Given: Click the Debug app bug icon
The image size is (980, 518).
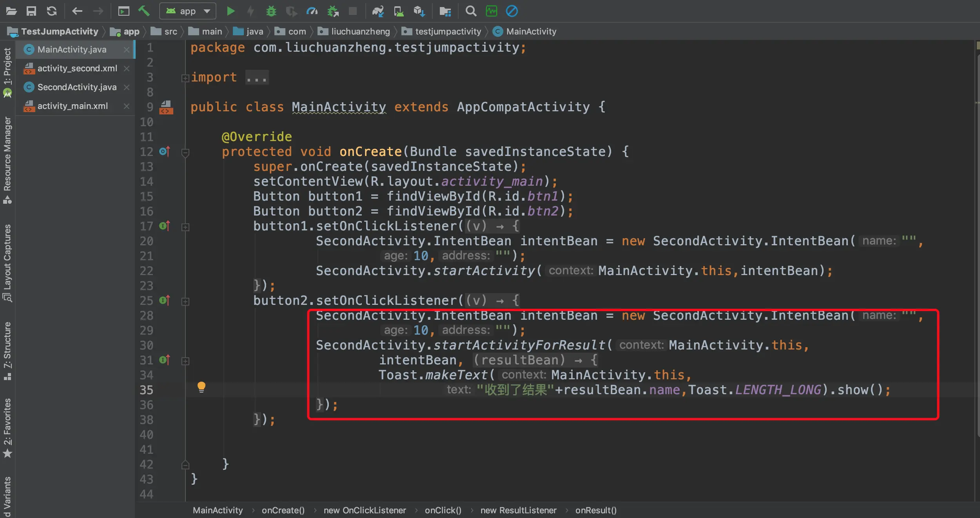Looking at the screenshot, I should tap(271, 11).
